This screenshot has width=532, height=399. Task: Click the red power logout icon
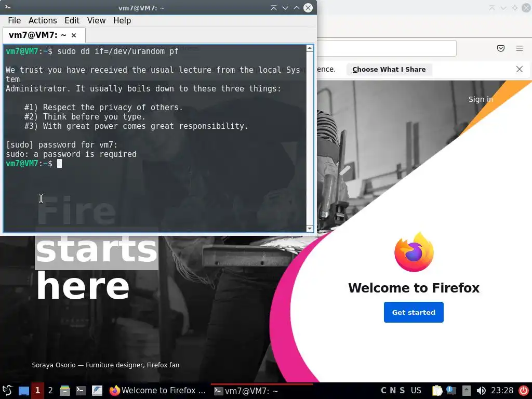[524, 391]
